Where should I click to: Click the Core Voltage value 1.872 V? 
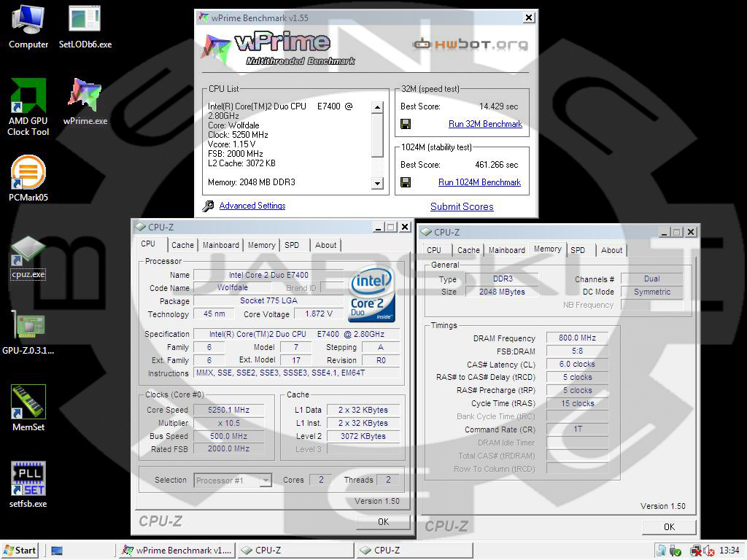(318, 314)
